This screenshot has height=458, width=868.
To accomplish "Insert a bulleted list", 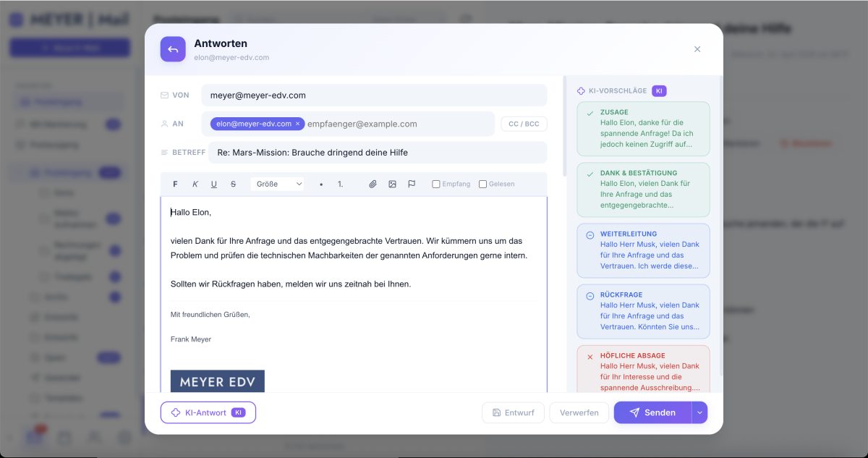I will [321, 185].
